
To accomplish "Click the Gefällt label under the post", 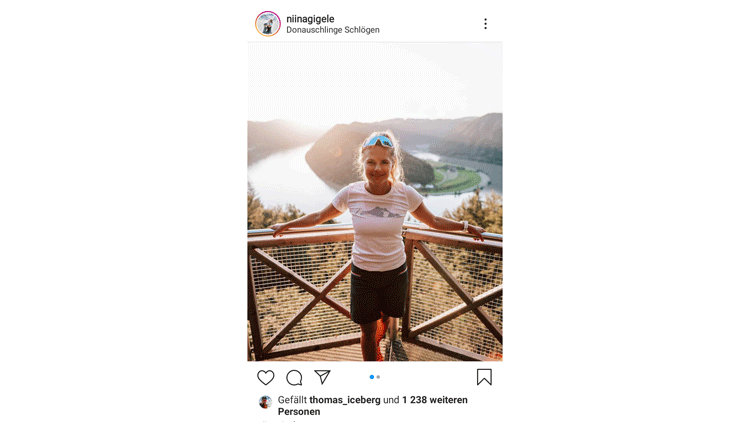I will tap(292, 400).
